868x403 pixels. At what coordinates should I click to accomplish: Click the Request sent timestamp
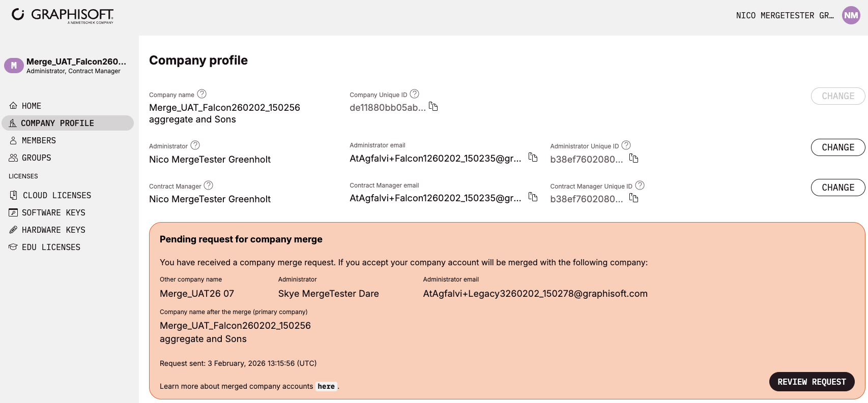tap(238, 363)
